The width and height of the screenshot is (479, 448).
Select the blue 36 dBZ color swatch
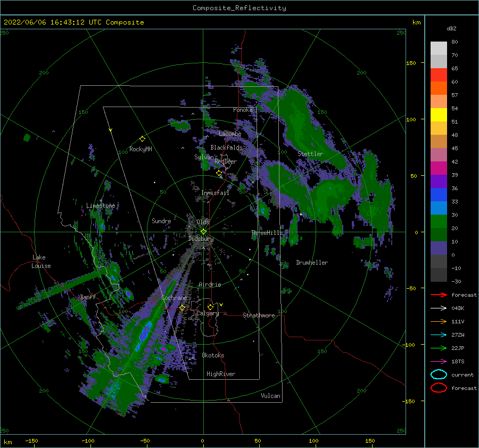pyautogui.click(x=439, y=194)
